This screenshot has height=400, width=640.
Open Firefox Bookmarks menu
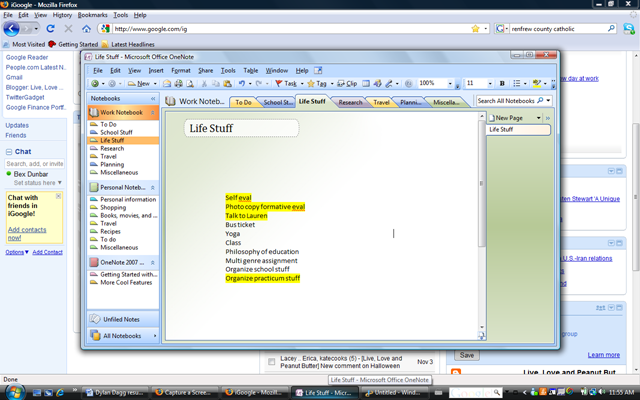tap(92, 15)
